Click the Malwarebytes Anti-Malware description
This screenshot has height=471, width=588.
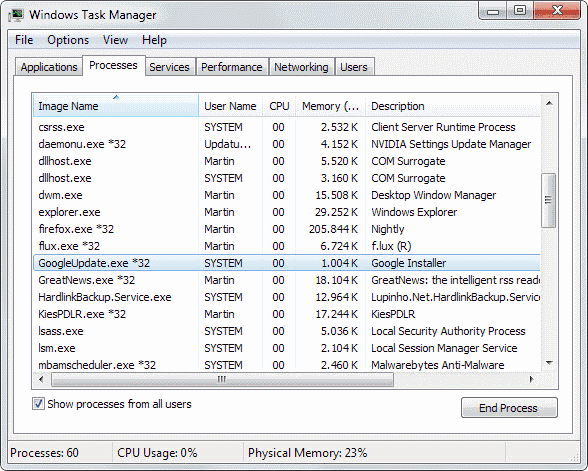point(438,365)
